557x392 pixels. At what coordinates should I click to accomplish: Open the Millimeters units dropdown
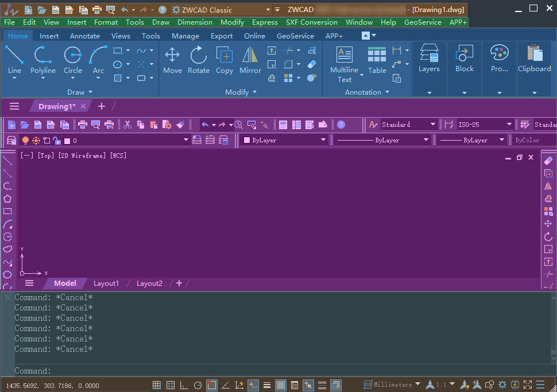pyautogui.click(x=393, y=385)
